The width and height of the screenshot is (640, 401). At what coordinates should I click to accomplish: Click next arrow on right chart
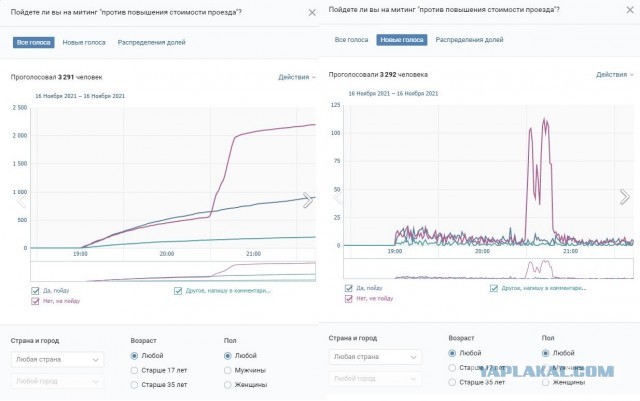pyautogui.click(x=625, y=197)
